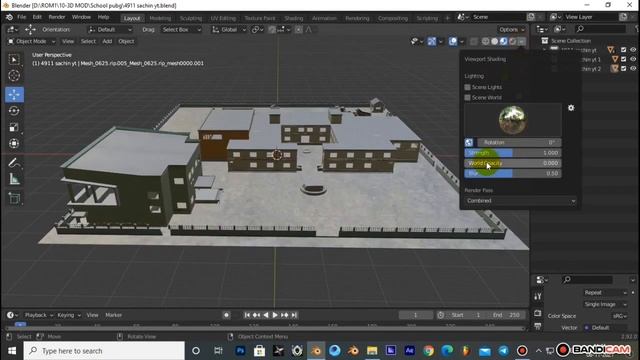The image size is (640, 360).
Task: Select the Cursor tool
Action: coord(14,76)
